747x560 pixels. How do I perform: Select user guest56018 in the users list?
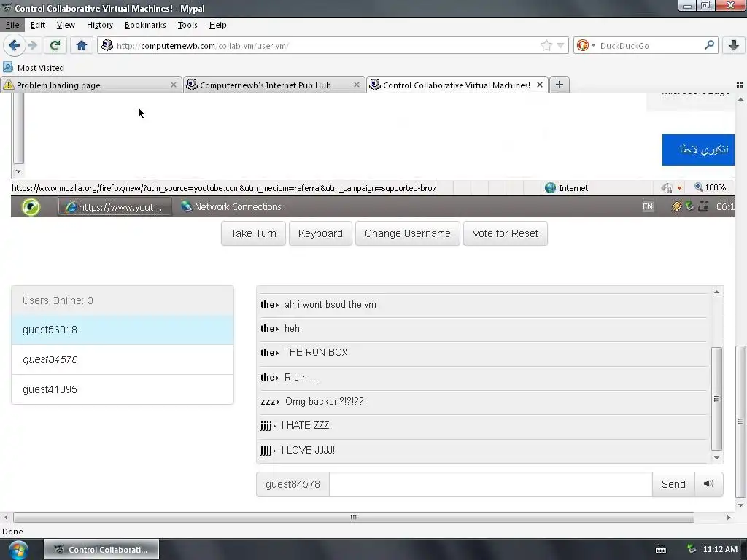(123, 330)
